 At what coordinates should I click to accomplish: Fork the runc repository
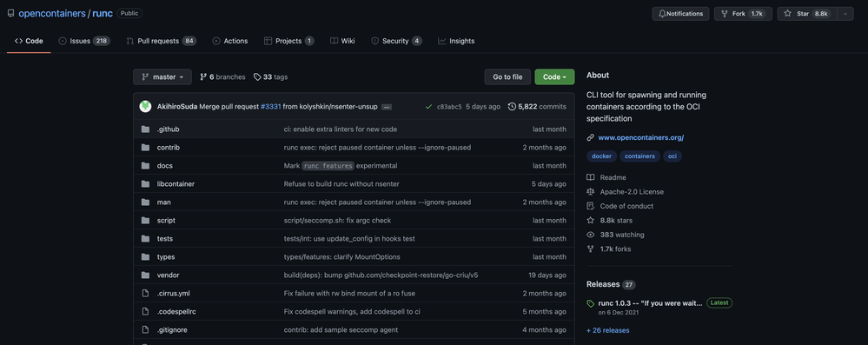pyautogui.click(x=743, y=14)
